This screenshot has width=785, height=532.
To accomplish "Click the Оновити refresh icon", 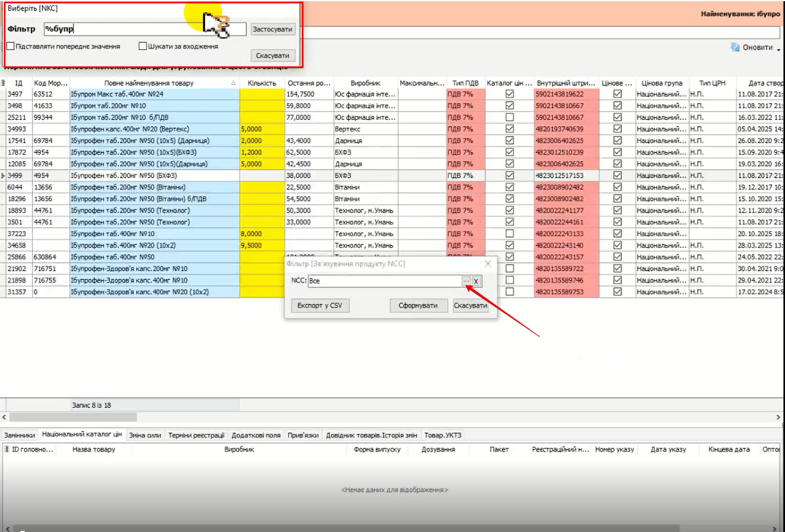I will [x=735, y=47].
